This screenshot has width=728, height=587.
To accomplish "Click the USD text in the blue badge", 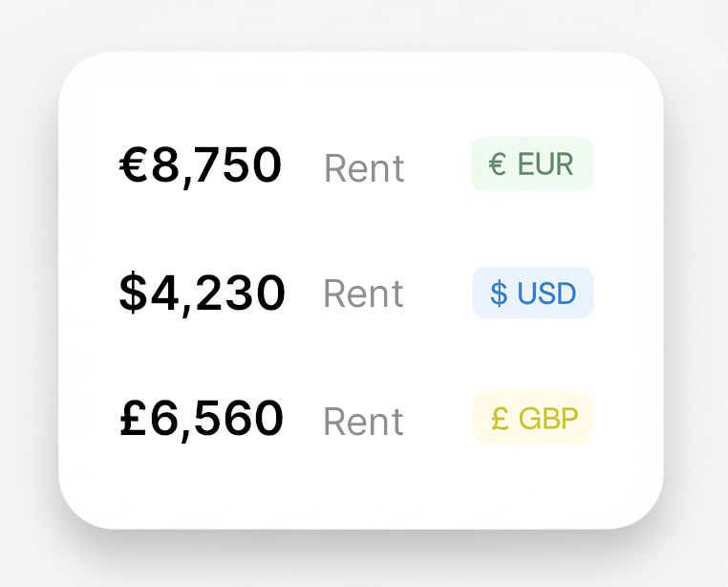I will coord(546,293).
